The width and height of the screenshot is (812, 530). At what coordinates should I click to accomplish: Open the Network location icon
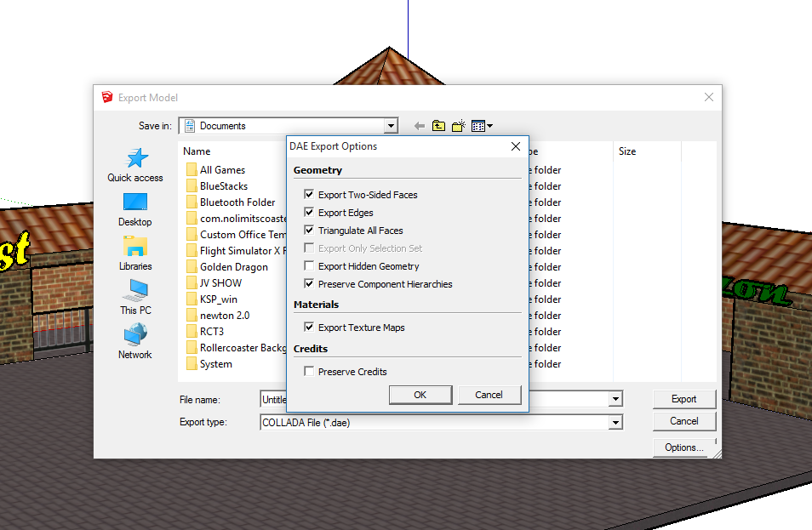[135, 335]
